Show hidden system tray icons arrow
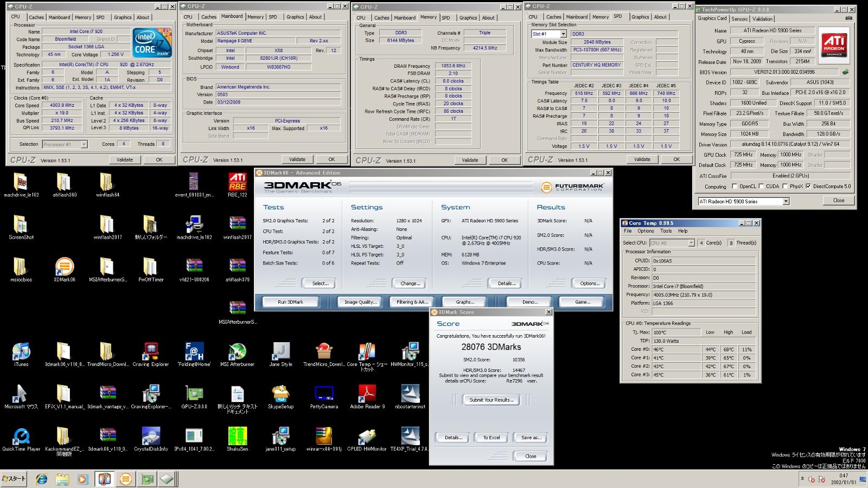The height and width of the screenshot is (488, 868). (802, 479)
